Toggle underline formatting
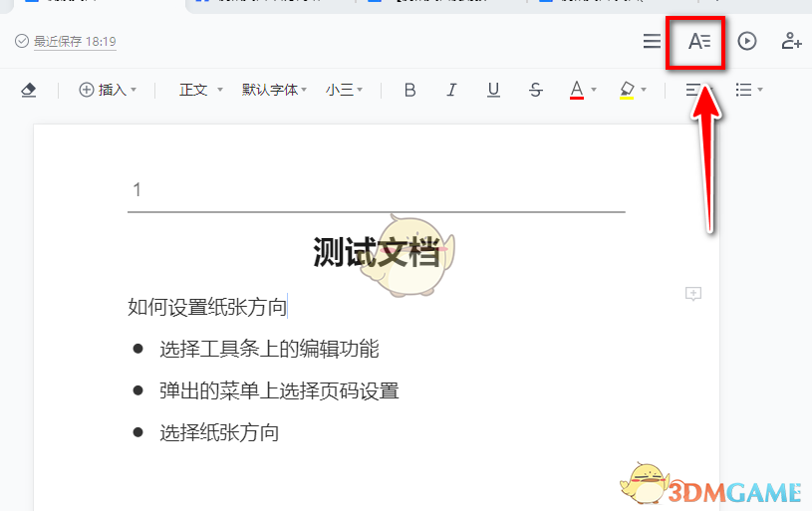 tap(493, 90)
